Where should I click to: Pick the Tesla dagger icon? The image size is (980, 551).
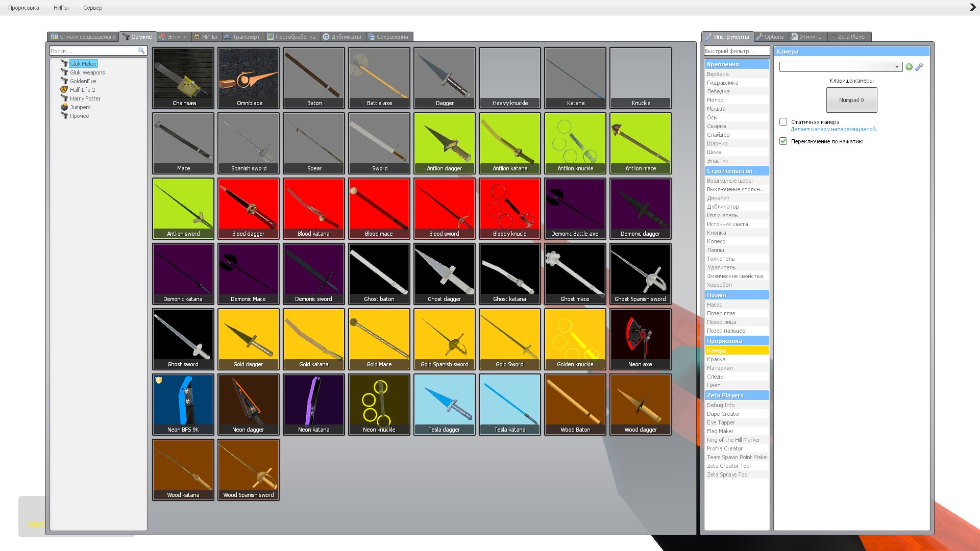(x=445, y=405)
